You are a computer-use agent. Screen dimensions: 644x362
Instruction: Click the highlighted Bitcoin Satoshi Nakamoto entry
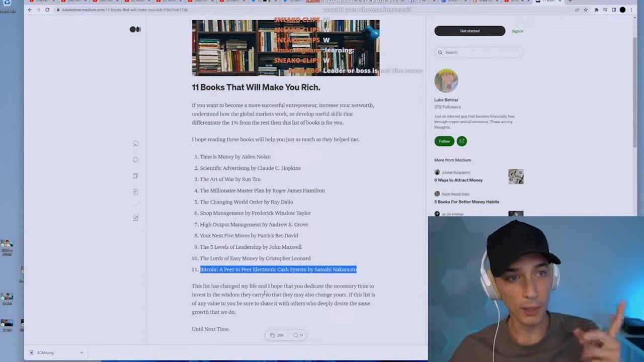[x=278, y=269]
